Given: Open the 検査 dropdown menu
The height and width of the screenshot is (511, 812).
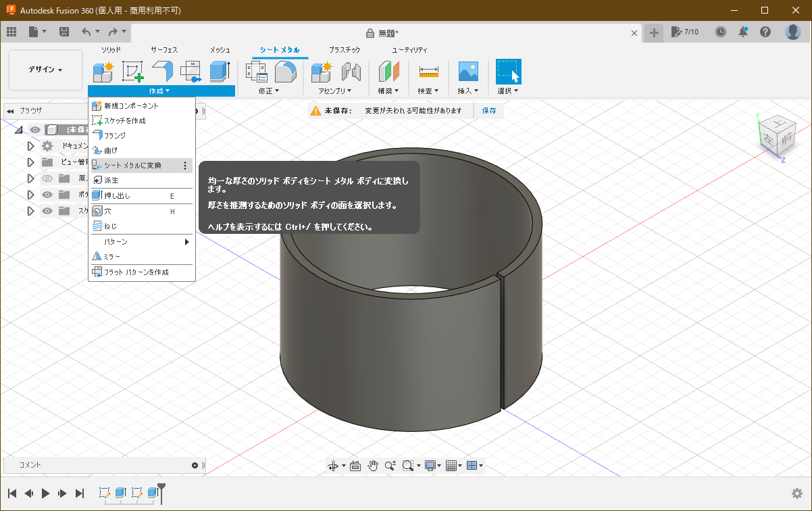Looking at the screenshot, I should click(x=428, y=91).
